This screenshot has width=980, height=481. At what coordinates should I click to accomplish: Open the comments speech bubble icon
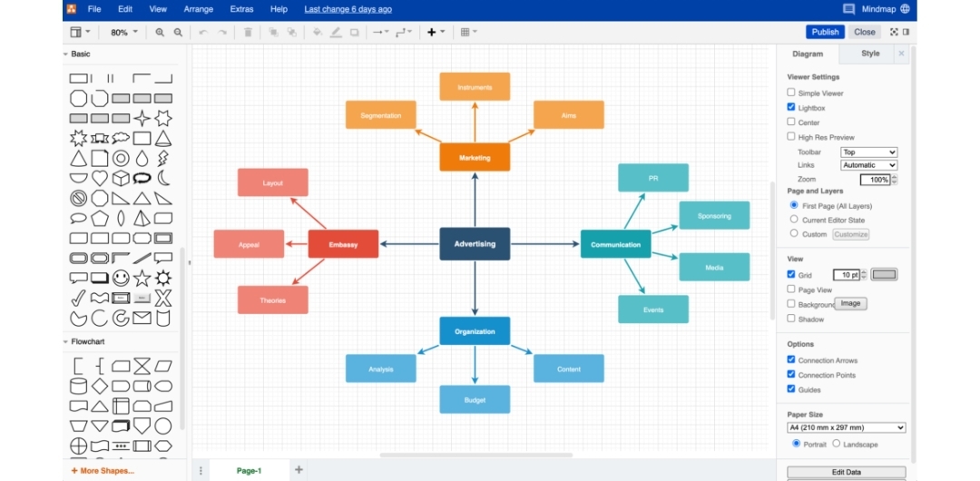848,9
